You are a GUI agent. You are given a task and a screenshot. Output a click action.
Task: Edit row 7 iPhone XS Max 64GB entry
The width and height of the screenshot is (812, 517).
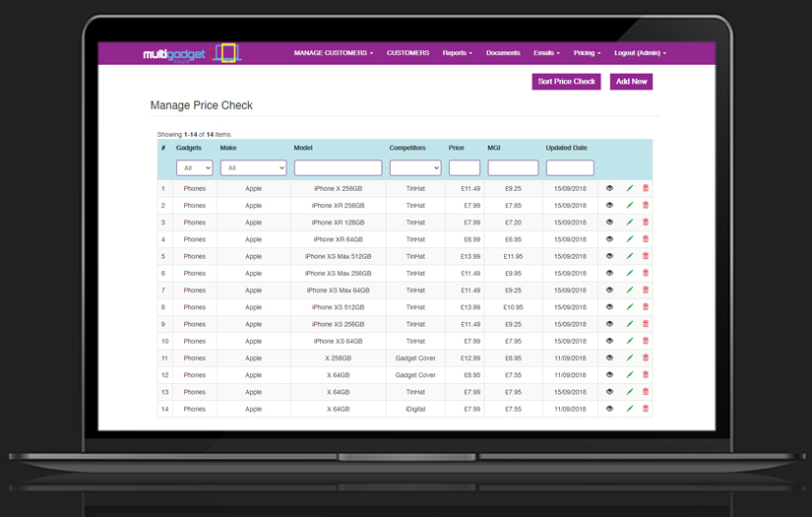point(630,291)
